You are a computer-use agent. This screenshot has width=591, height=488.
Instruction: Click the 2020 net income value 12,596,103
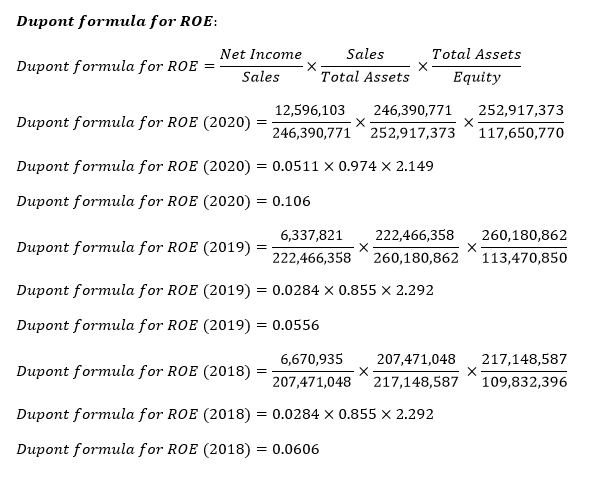click(x=310, y=111)
